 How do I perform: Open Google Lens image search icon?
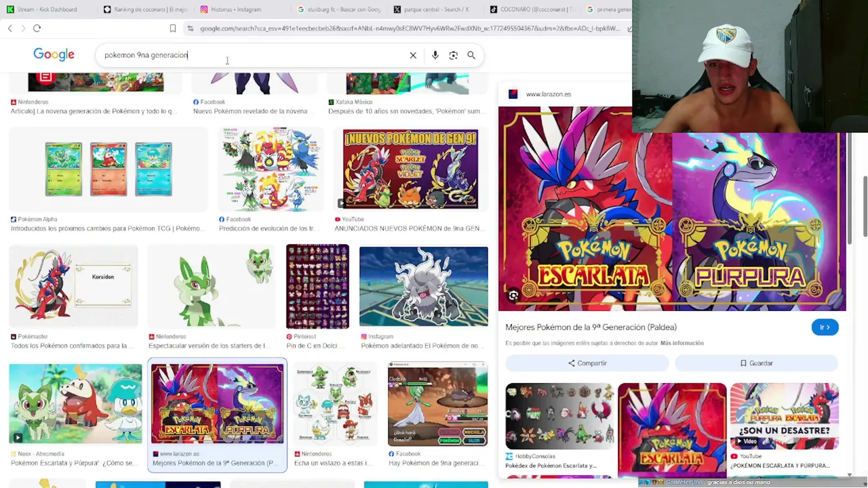coord(454,56)
